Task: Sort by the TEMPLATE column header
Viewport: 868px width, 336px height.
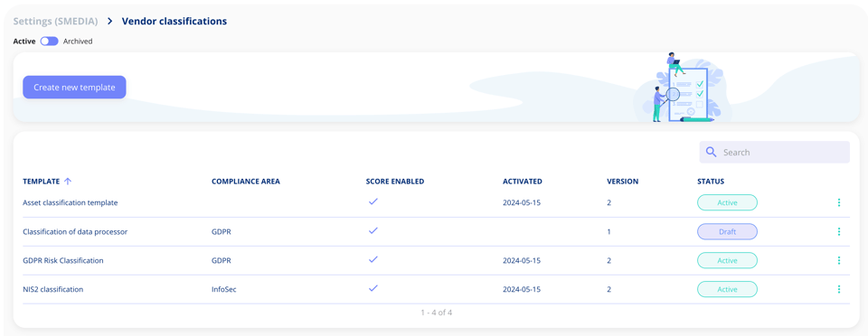Action: [41, 182]
